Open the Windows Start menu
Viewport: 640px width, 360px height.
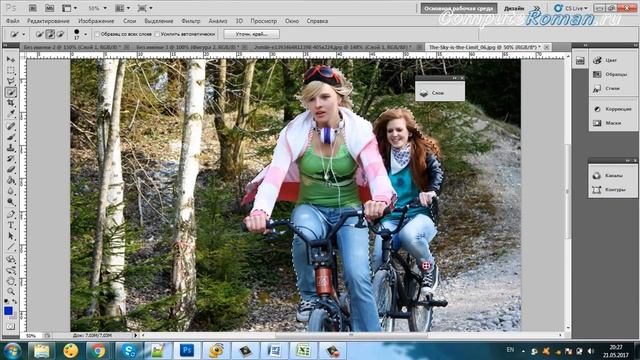click(12, 351)
